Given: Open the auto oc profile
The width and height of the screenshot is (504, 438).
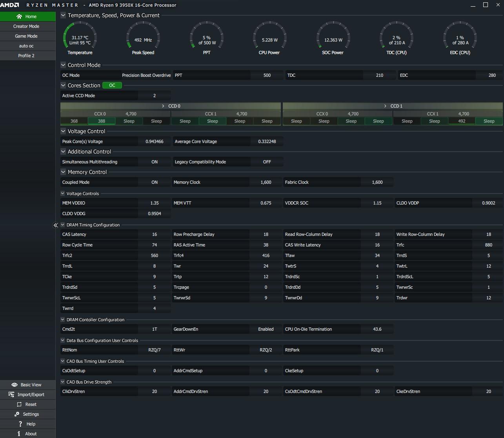Looking at the screenshot, I should (x=26, y=46).
